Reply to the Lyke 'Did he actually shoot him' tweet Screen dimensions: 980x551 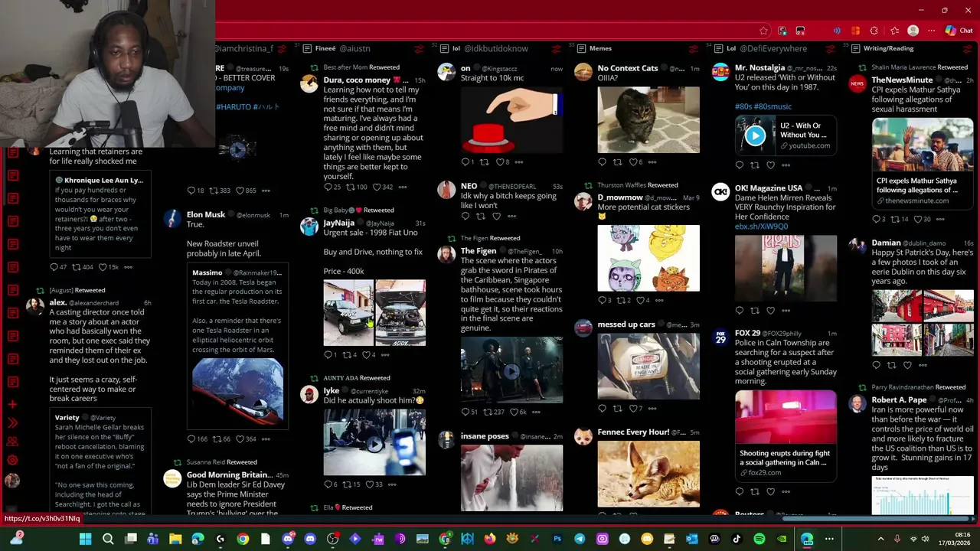point(328,484)
